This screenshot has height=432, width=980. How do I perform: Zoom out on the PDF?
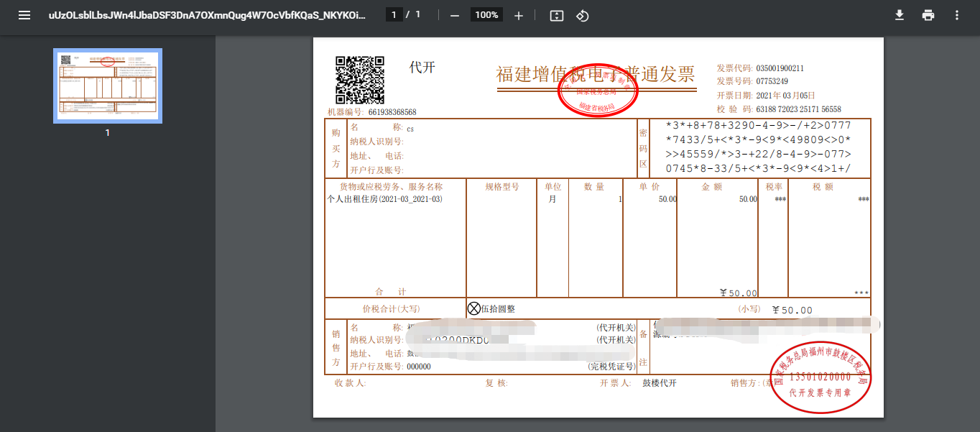tap(455, 14)
